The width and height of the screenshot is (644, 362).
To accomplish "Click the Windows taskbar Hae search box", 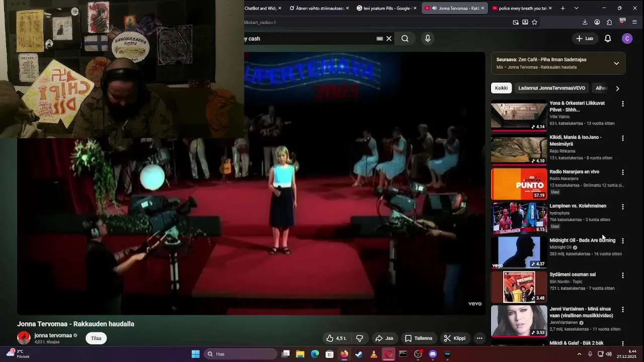I will 241,354.
